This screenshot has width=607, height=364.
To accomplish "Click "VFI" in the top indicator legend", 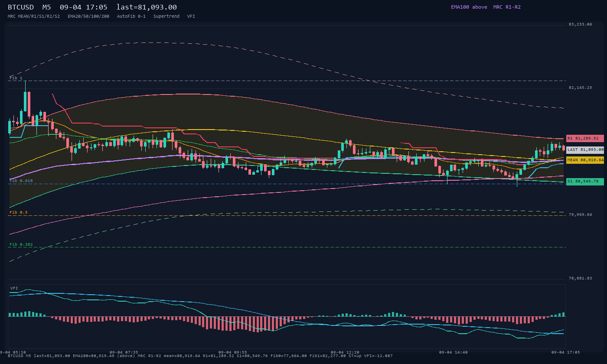I will (x=191, y=16).
